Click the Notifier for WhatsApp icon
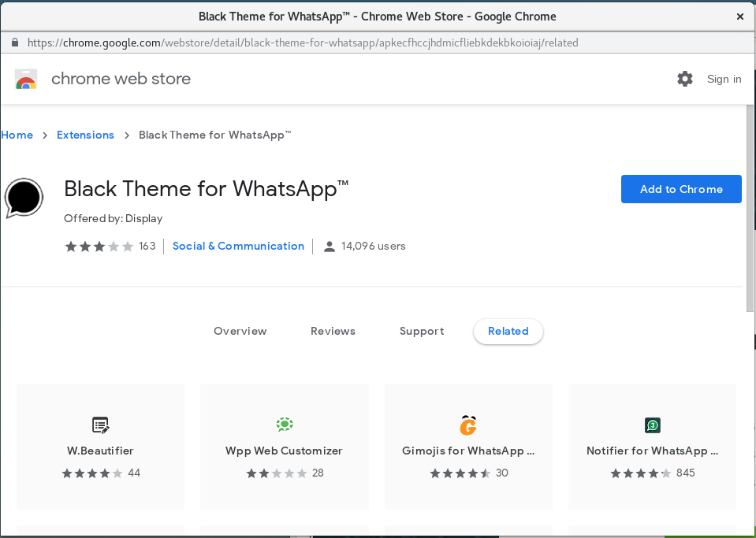 [x=652, y=425]
